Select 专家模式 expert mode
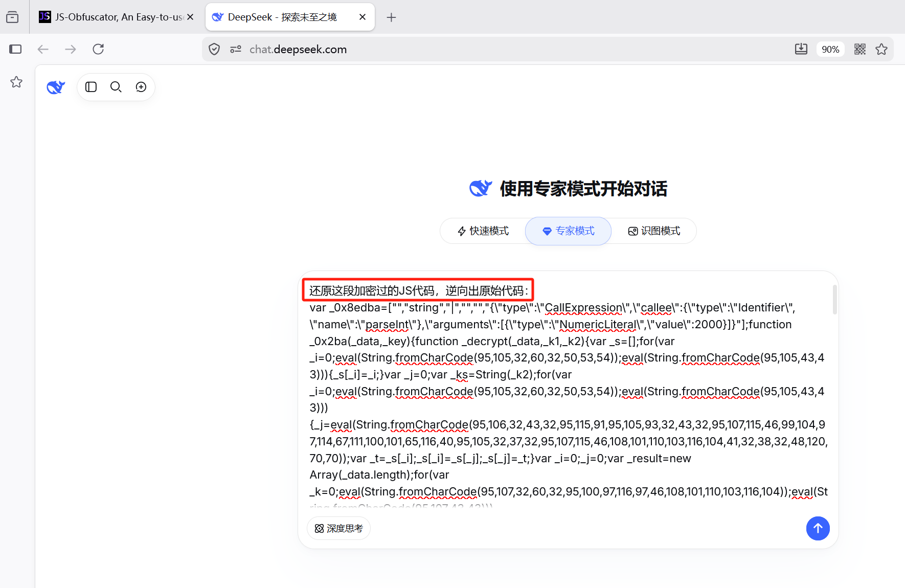 click(569, 231)
